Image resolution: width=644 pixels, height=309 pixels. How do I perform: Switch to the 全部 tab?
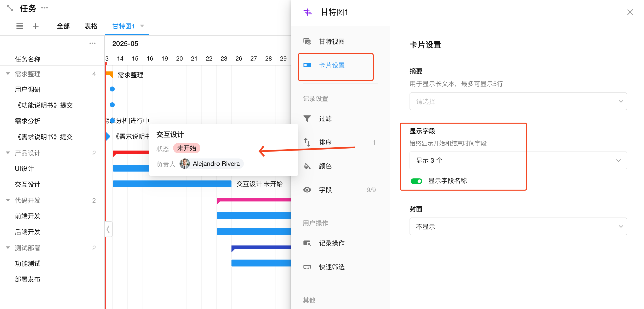coord(63,26)
